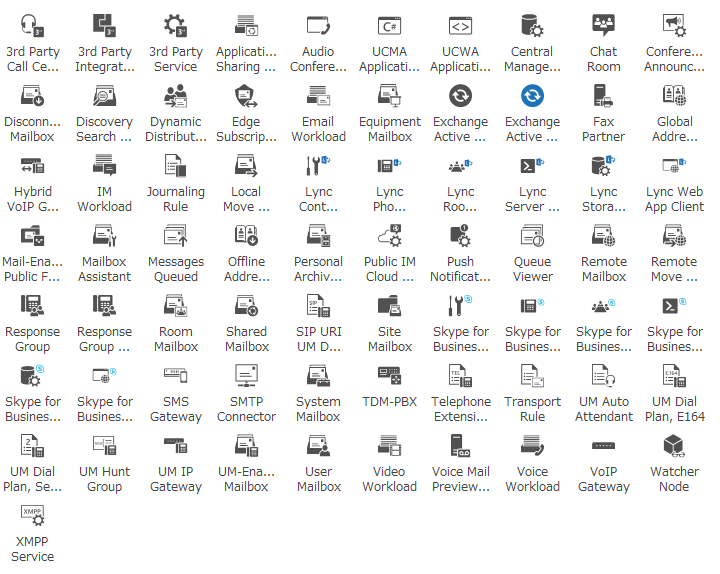The image size is (720, 574).
Task: Select the Chat Room icon
Action: click(603, 25)
